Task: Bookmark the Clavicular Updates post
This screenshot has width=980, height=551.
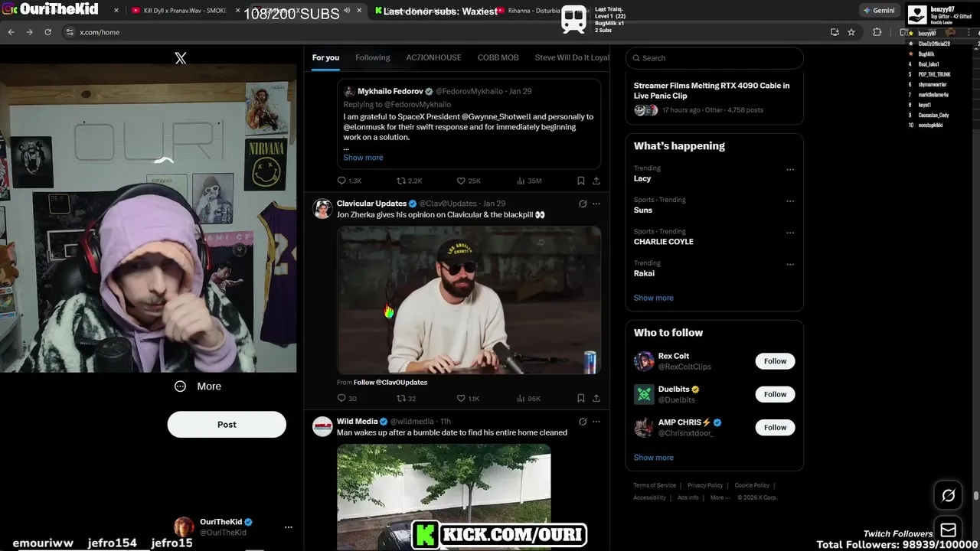Action: point(580,398)
